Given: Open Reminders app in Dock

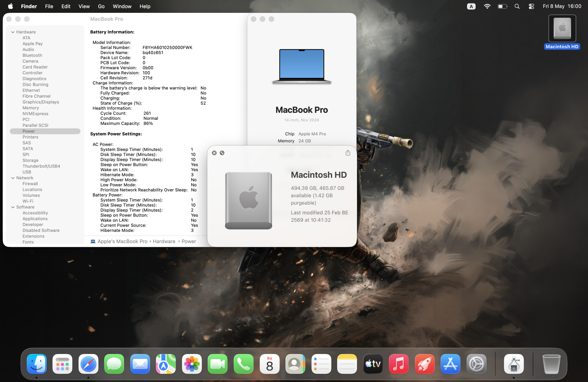Looking at the screenshot, I should pos(321,364).
